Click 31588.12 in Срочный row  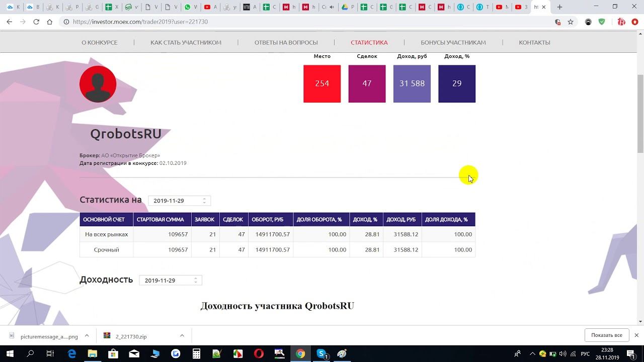406,250
